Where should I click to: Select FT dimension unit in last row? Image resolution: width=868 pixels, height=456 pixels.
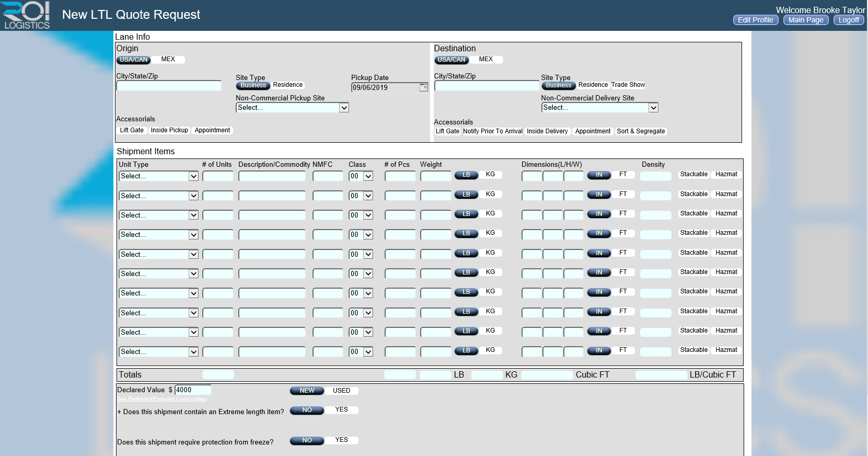tap(623, 350)
